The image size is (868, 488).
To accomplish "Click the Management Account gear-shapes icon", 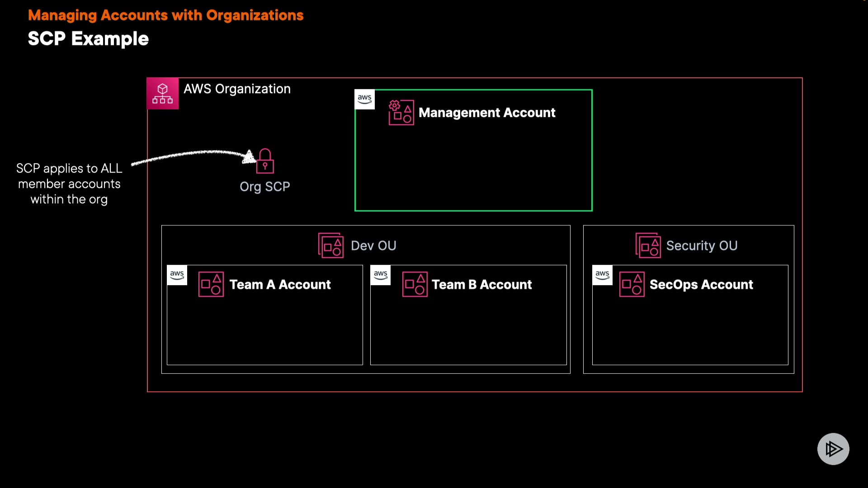I will click(x=401, y=113).
